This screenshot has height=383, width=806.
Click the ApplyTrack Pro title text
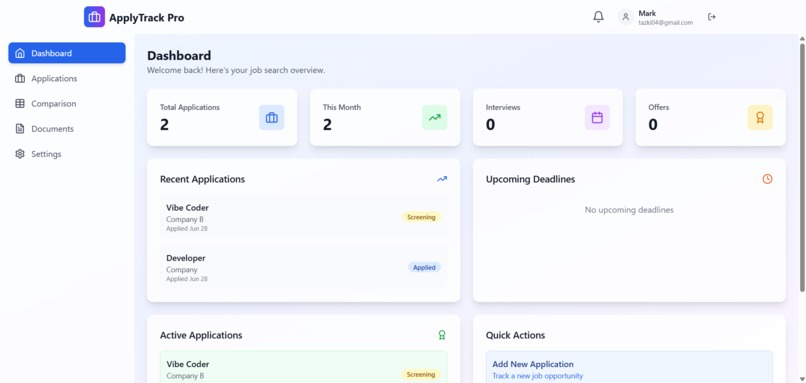point(146,17)
